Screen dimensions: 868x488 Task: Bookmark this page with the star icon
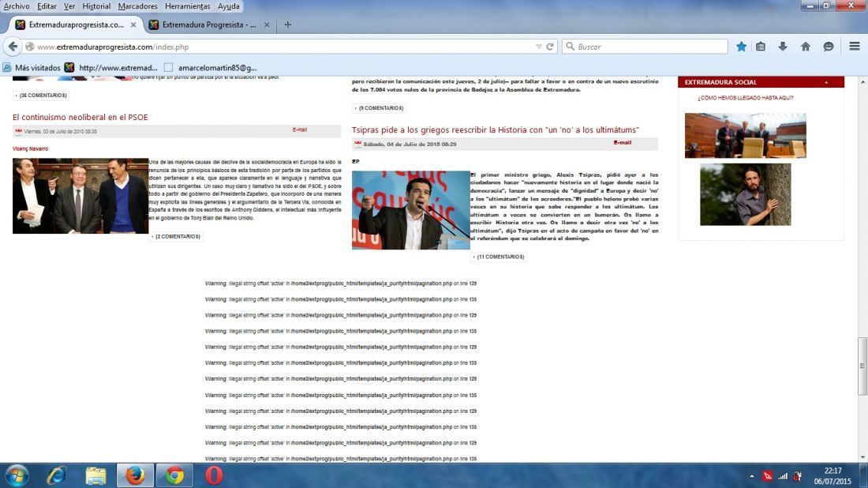coord(741,47)
